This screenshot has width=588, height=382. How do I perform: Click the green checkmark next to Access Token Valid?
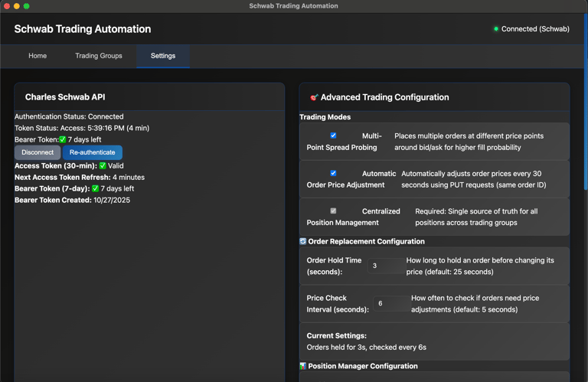coord(103,165)
